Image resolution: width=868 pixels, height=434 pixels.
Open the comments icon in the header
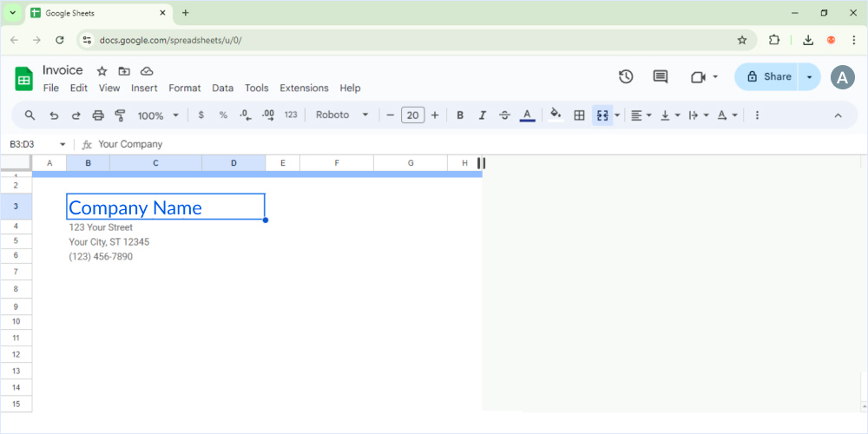(x=661, y=77)
